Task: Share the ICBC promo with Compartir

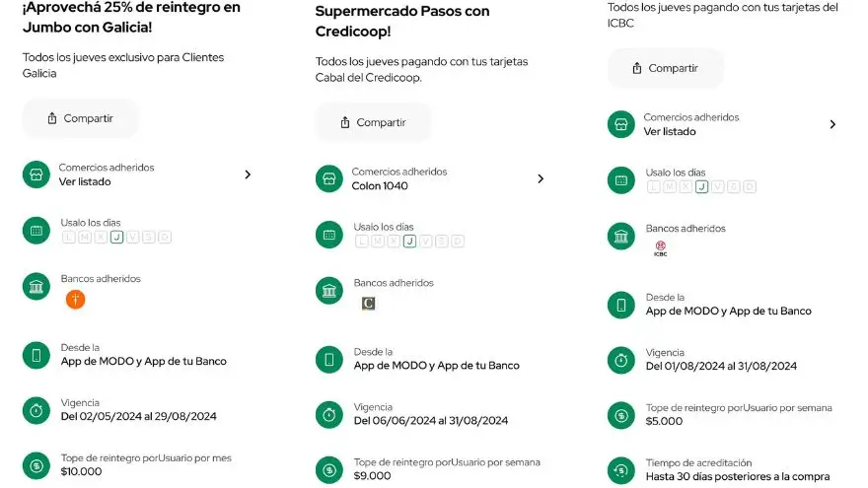Action: point(666,68)
